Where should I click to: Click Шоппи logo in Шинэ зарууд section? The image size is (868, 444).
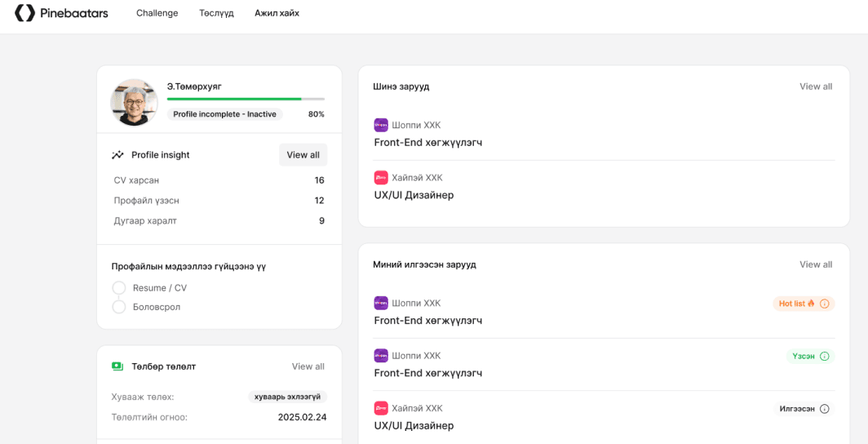point(381,125)
